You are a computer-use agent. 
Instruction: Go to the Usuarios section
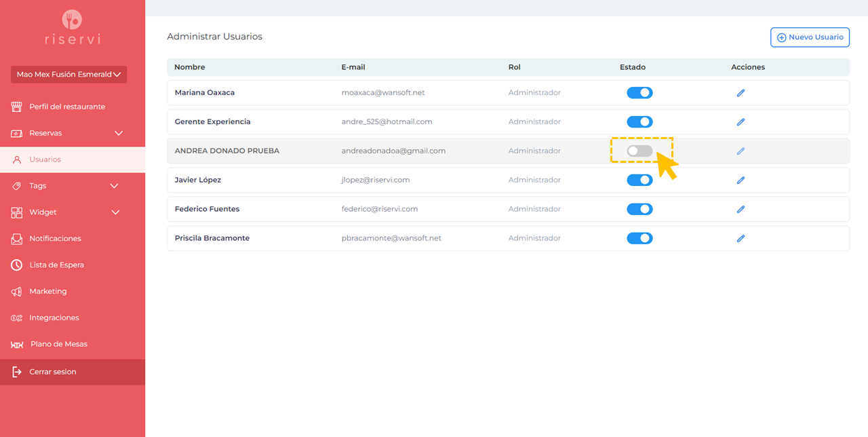73,159
